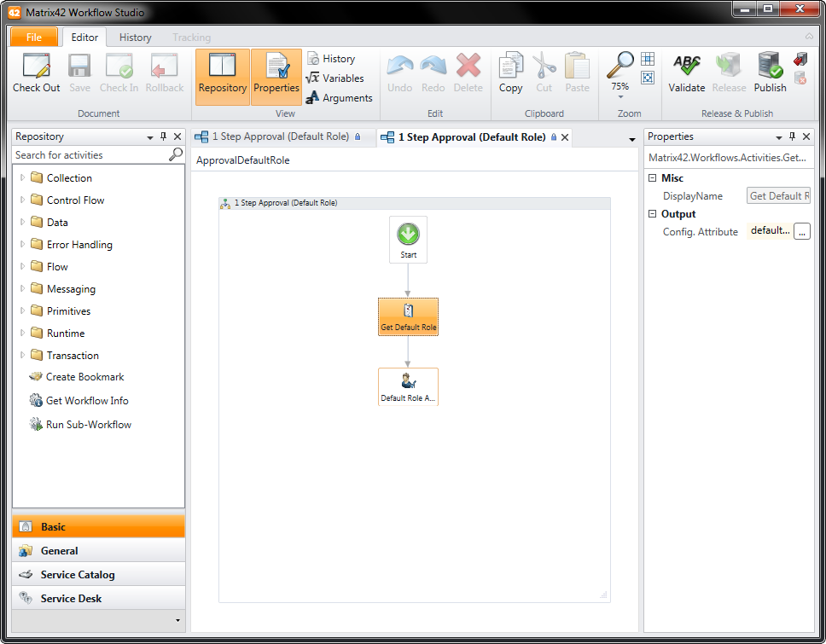Open the Properties panel options dropdown
This screenshot has height=644, width=826.
point(778,137)
